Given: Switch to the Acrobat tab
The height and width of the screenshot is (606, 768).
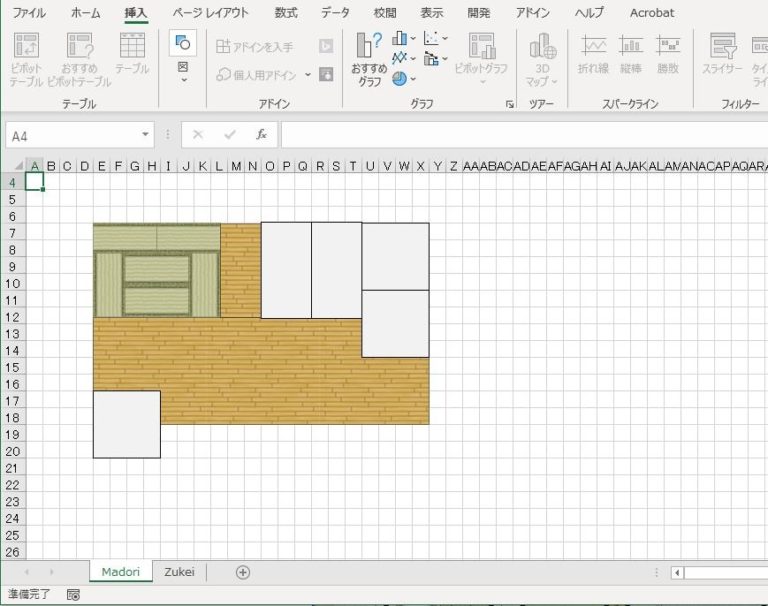Looking at the screenshot, I should [x=652, y=13].
